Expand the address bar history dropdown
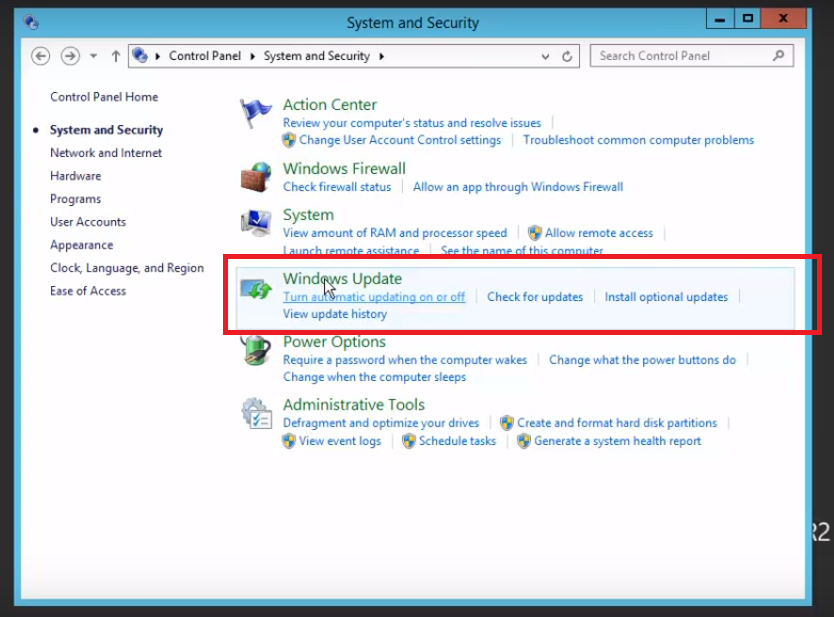This screenshot has height=617, width=834. 545,56
